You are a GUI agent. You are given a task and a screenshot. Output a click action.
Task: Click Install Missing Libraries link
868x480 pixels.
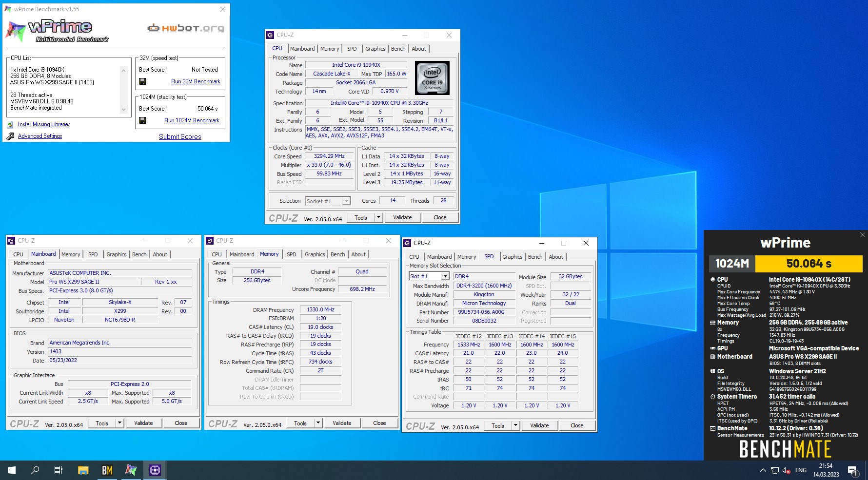44,124
